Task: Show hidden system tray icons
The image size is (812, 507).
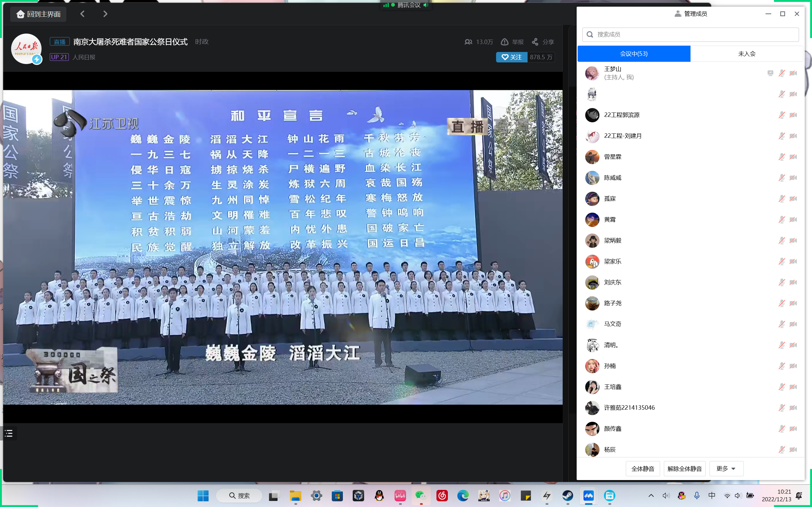Action: click(651, 496)
